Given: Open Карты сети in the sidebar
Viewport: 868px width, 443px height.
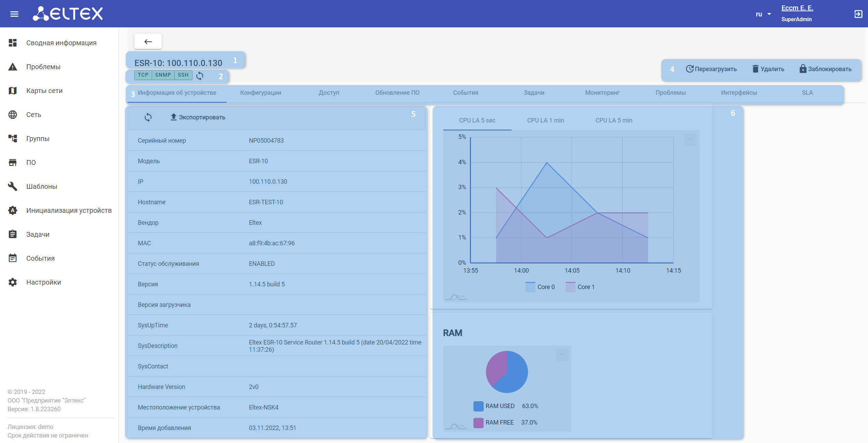Looking at the screenshot, I should click(x=44, y=91).
